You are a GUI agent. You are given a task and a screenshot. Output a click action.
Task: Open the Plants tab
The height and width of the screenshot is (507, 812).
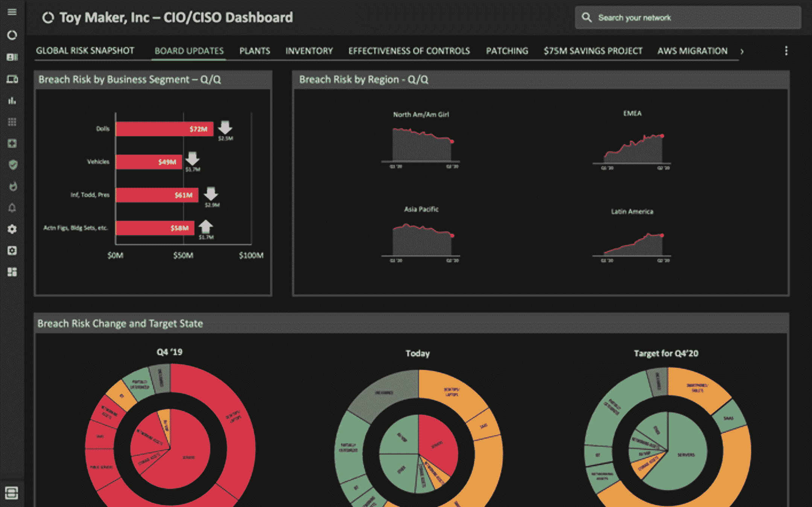point(255,51)
